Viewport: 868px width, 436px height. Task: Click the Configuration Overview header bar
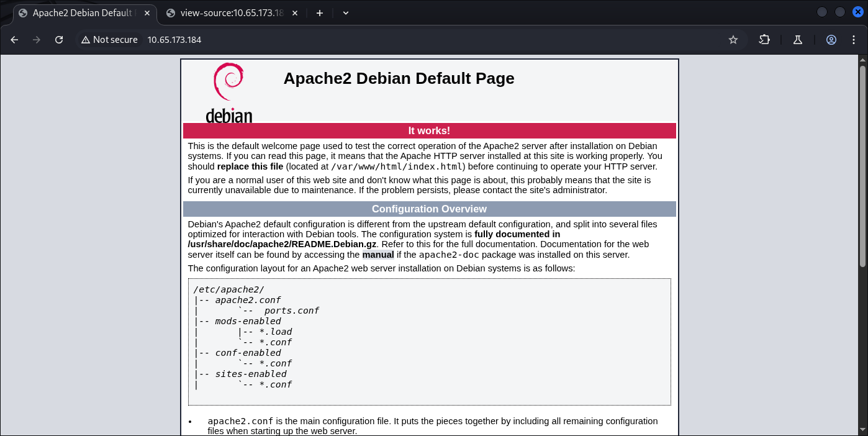(429, 209)
